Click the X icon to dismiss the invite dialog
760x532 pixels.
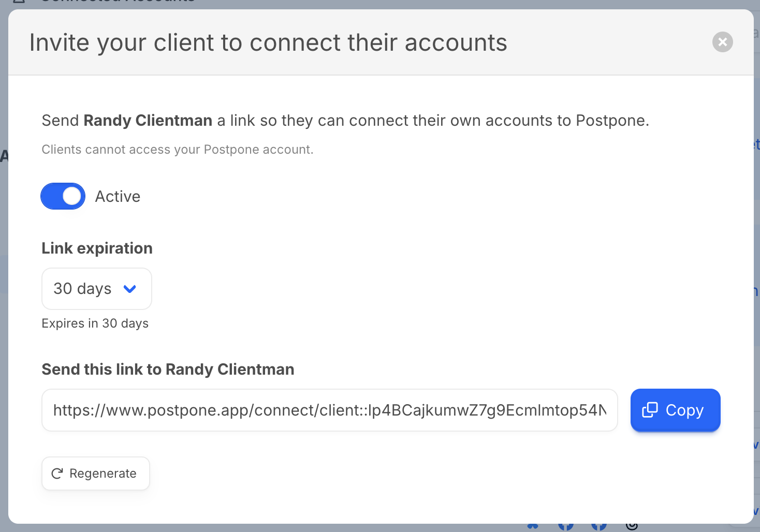coord(722,42)
